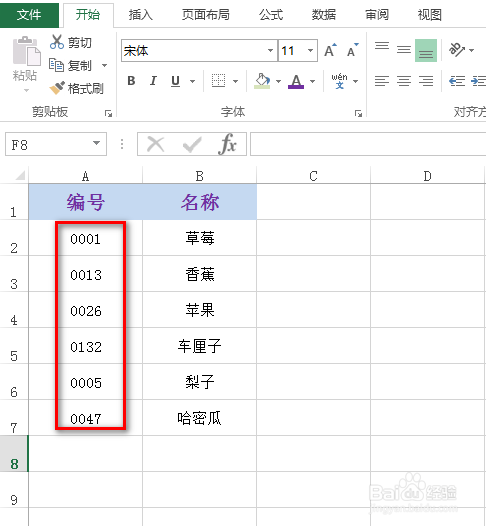
Task: Decrease indent icon
Action: click(x=457, y=81)
